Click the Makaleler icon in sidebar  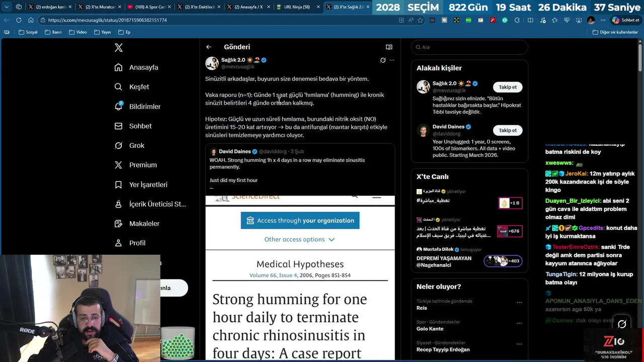[x=118, y=223]
